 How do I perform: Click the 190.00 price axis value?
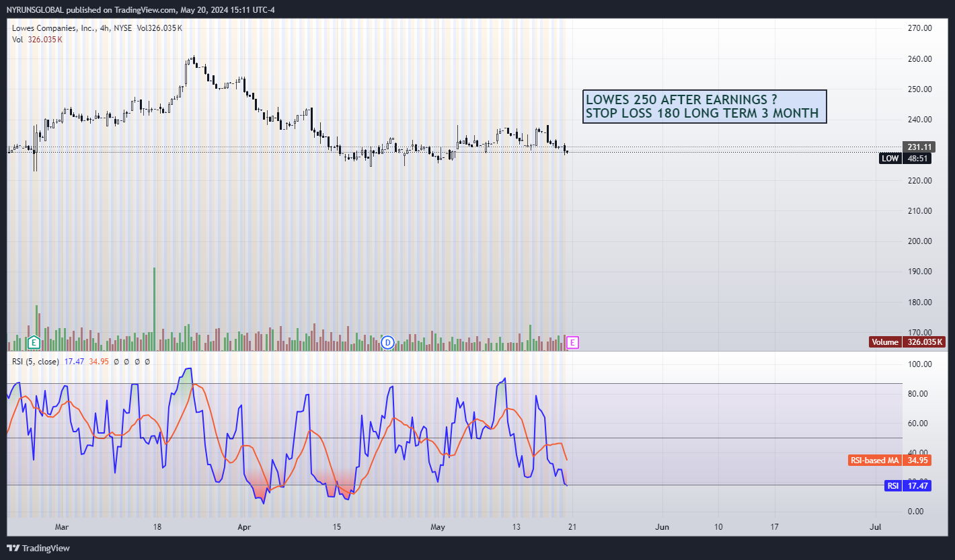[x=919, y=272]
